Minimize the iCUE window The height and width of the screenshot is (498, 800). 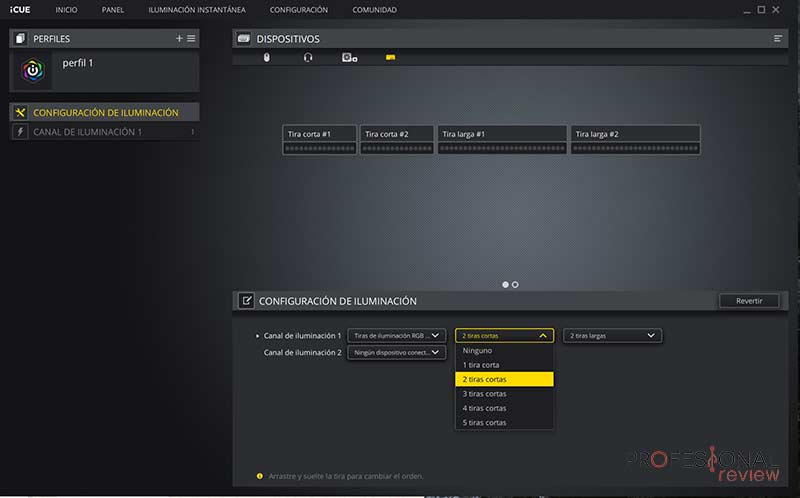point(747,10)
